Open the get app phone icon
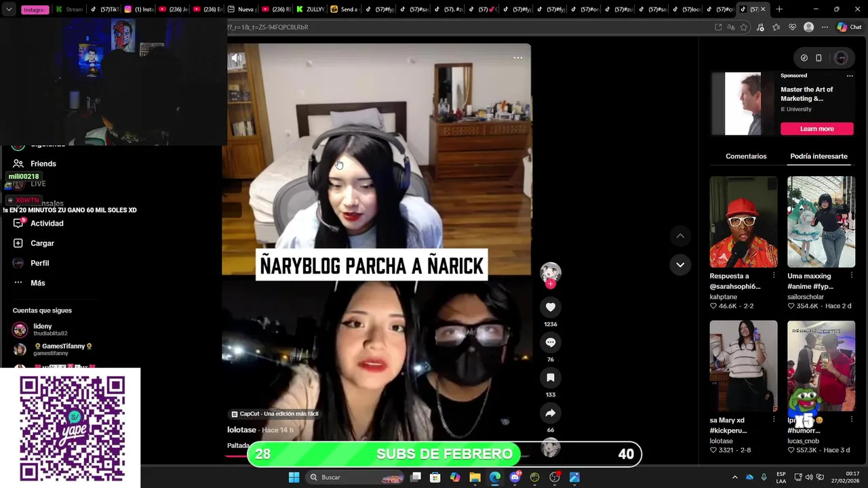 click(x=818, y=58)
